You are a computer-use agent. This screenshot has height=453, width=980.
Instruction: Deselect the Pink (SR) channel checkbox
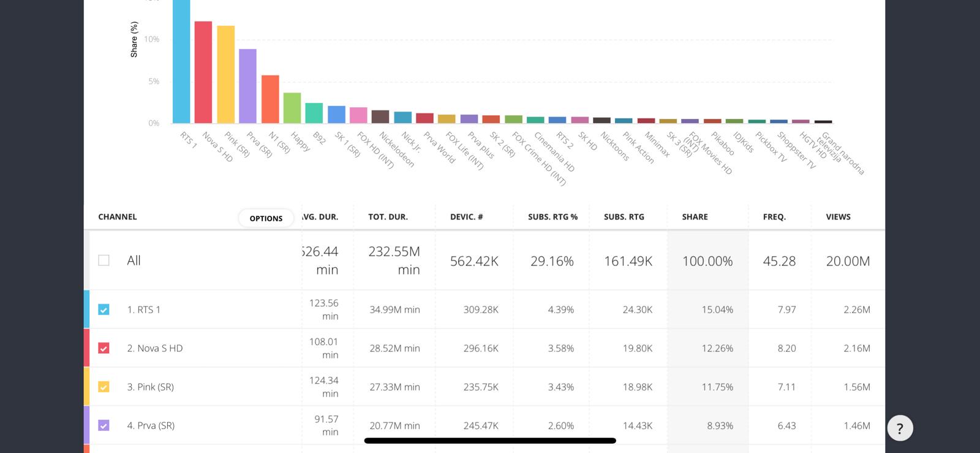pos(104,387)
